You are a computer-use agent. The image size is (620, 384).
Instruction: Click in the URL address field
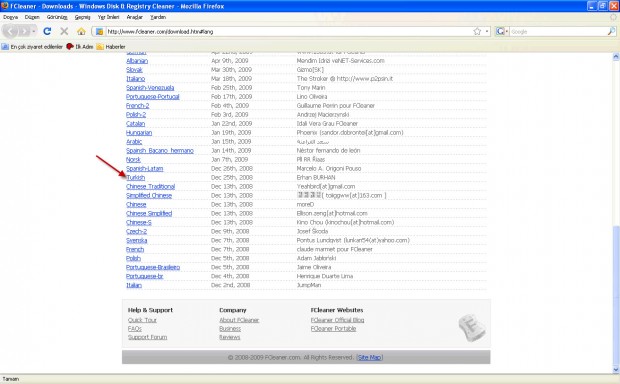click(289, 32)
